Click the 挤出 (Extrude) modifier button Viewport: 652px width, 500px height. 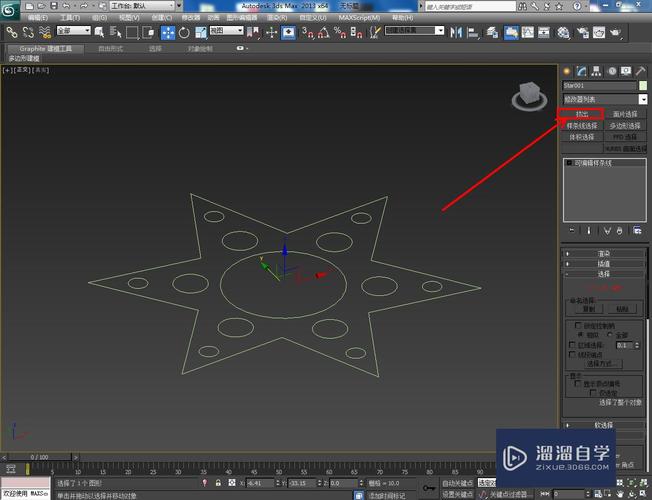click(x=582, y=114)
